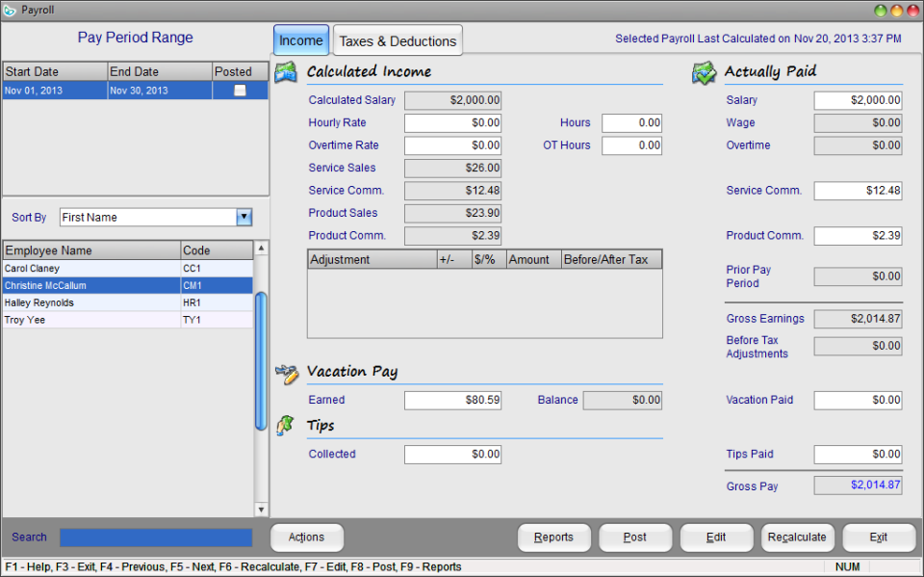This screenshot has width=924, height=577.
Task: Click the Code column header
Action: coord(218,250)
